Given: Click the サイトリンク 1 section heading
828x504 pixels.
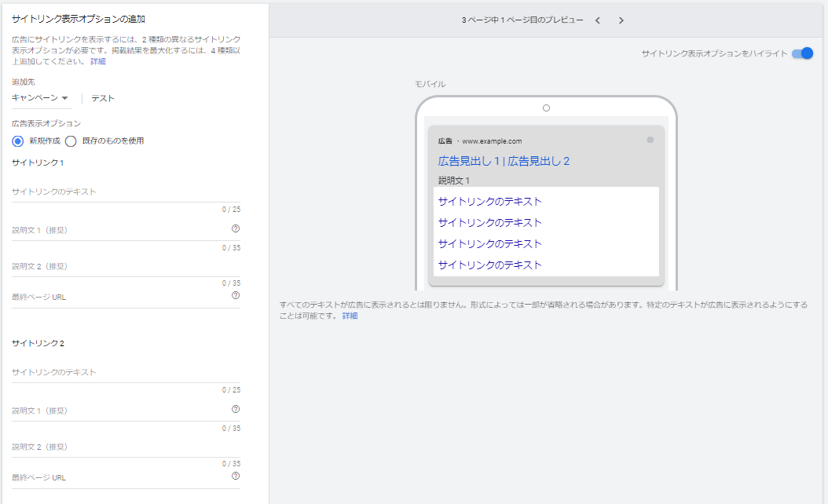Looking at the screenshot, I should 38,163.
